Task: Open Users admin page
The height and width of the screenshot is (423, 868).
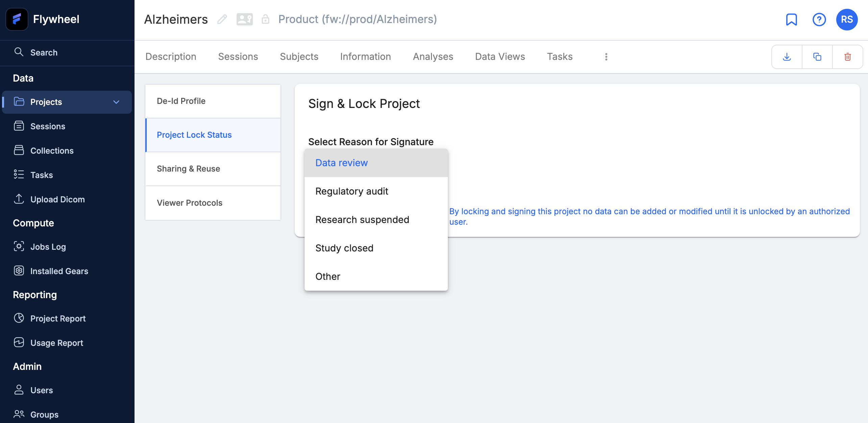Action: 67,390
